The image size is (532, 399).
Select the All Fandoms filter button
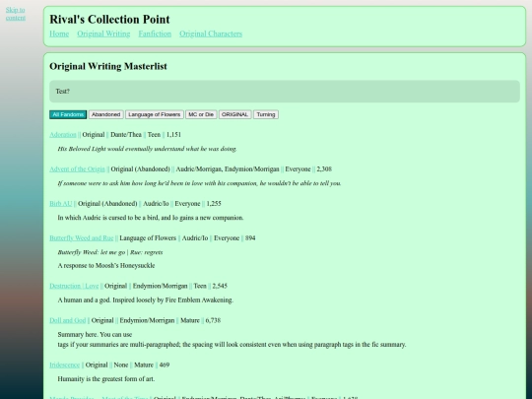68,114
